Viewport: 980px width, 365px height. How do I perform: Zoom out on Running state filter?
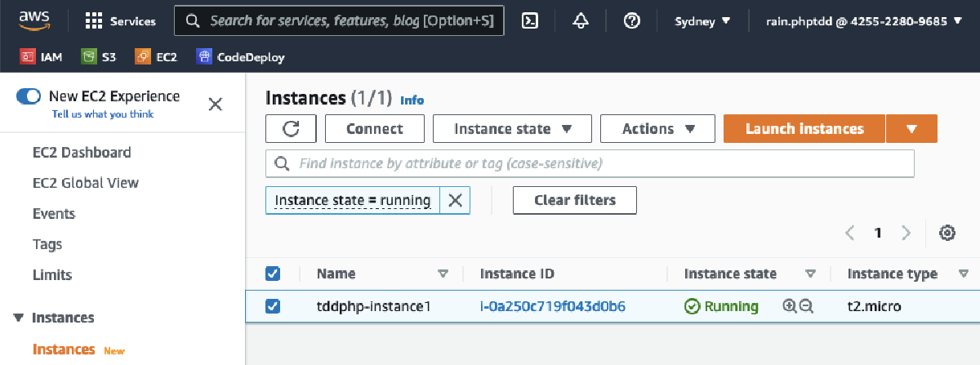tap(805, 306)
